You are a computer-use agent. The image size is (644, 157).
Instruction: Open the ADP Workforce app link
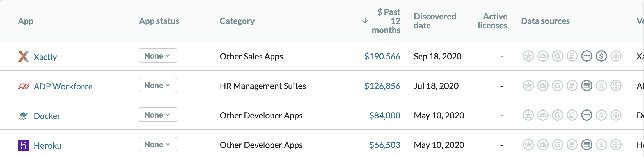[63, 86]
